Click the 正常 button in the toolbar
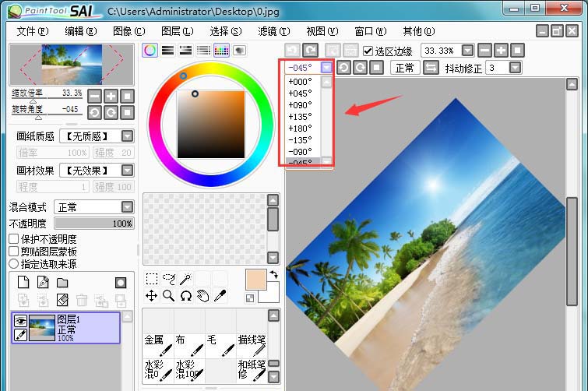This screenshot has width=588, height=391. point(404,68)
